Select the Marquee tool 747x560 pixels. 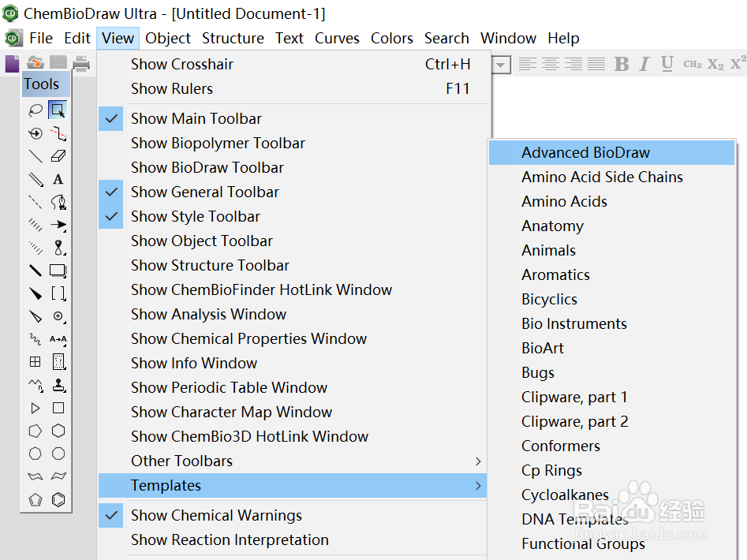58,110
